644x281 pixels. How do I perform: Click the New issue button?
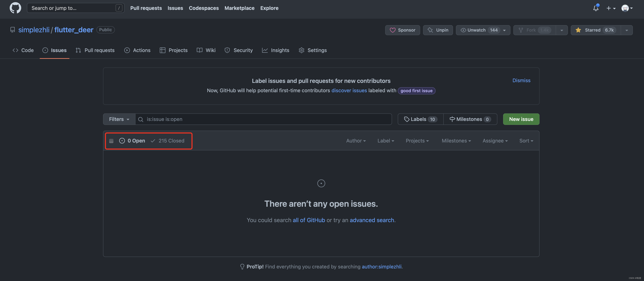point(521,119)
